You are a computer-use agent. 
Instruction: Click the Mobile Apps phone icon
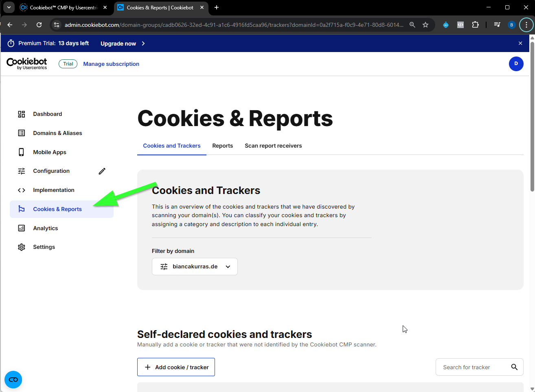22,152
